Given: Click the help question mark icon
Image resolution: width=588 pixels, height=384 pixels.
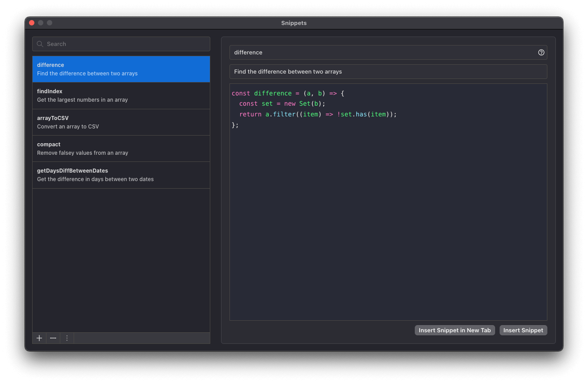Looking at the screenshot, I should pos(541,52).
